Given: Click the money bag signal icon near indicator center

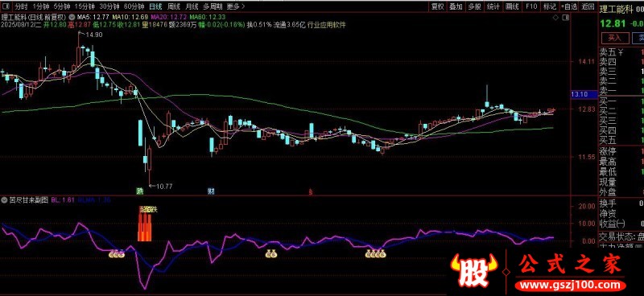Looking at the screenshot, I should 271,254.
